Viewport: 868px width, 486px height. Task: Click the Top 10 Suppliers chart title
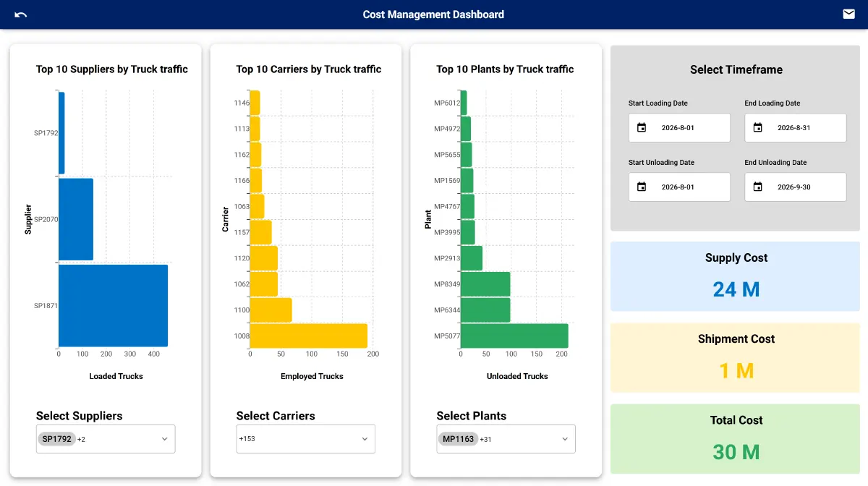112,69
